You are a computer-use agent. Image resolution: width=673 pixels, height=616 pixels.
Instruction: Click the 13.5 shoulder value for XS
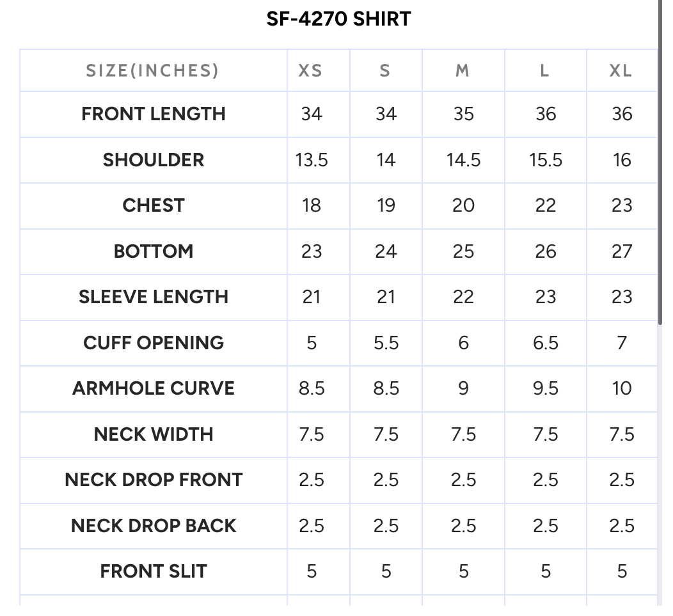(x=311, y=160)
